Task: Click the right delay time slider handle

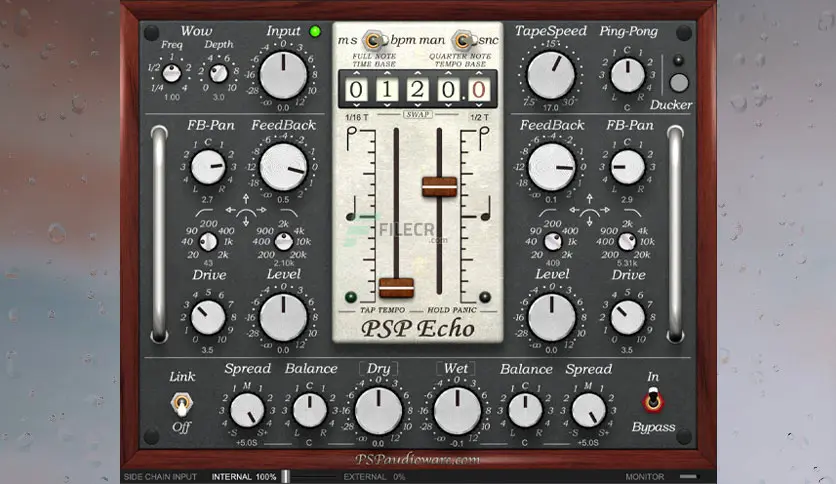Action: [x=440, y=187]
